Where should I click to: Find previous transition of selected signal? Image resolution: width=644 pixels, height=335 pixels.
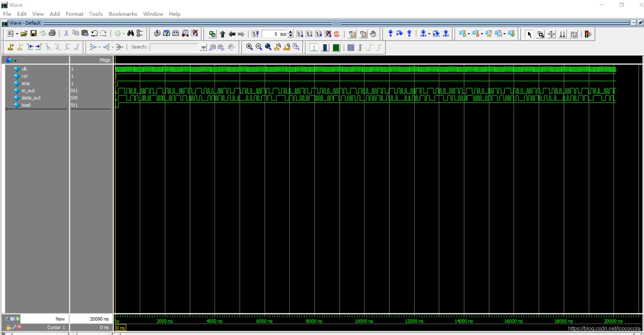30,47
